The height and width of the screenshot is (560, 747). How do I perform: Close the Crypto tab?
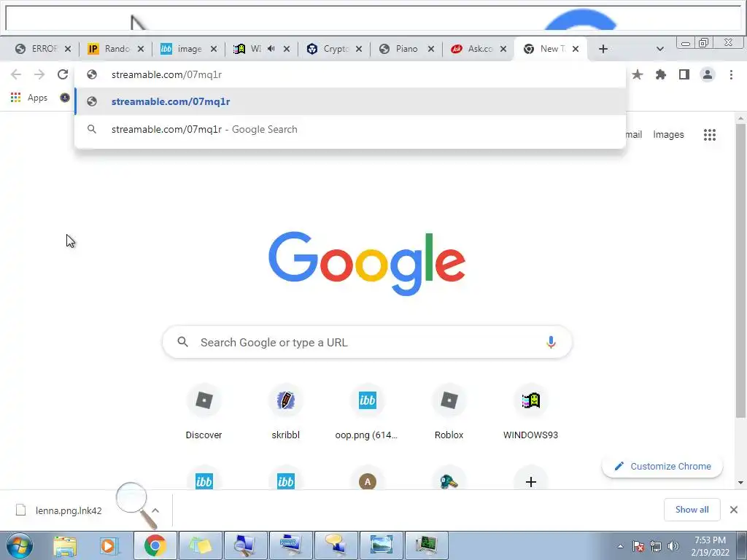coord(359,49)
